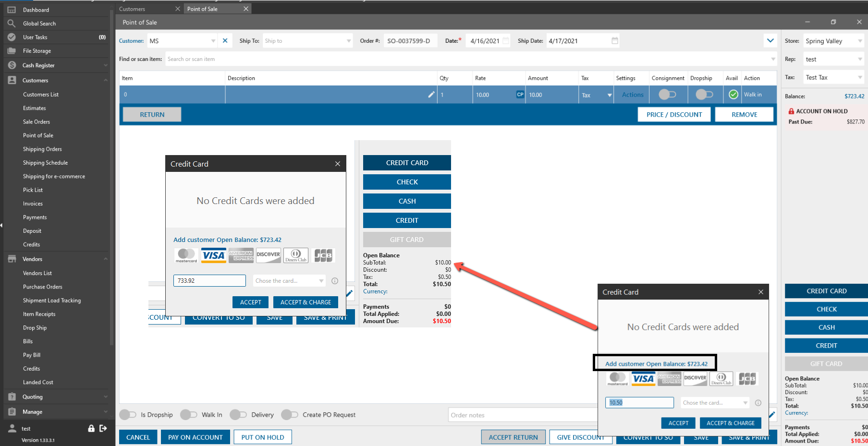The width and height of the screenshot is (868, 446).
Task: Click the Customers section contact icon
Action: coord(12,80)
